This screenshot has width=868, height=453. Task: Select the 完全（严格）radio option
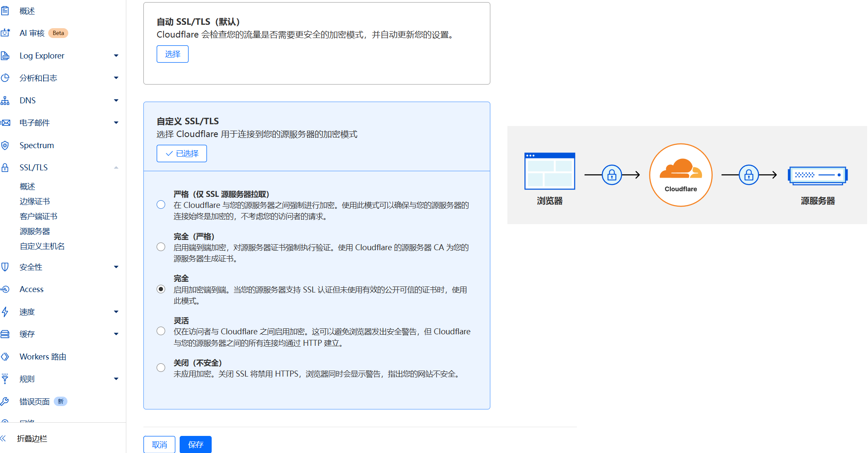point(161,247)
